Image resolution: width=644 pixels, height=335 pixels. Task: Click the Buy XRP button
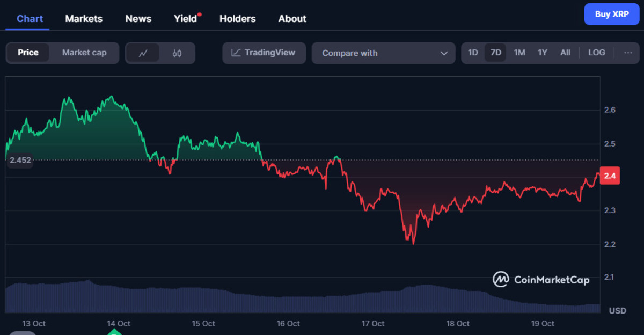[x=612, y=14]
